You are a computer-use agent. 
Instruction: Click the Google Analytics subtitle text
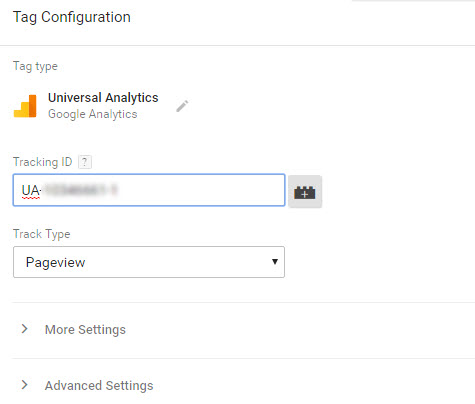93,114
